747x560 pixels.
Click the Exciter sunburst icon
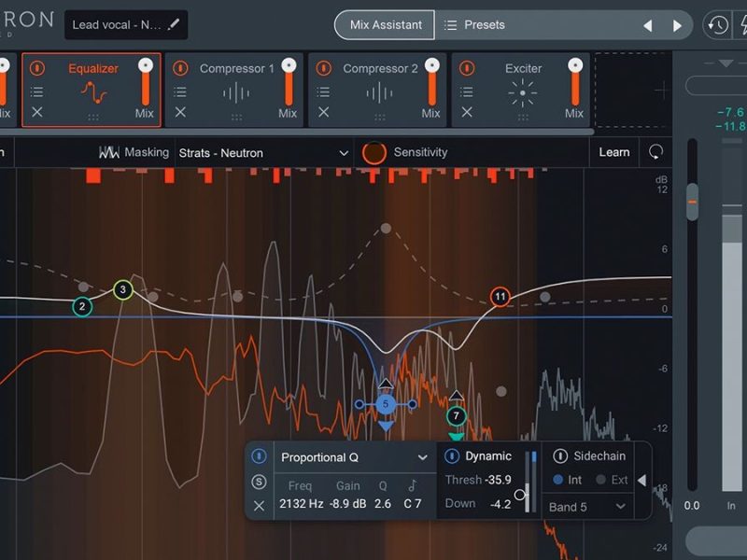(x=523, y=92)
